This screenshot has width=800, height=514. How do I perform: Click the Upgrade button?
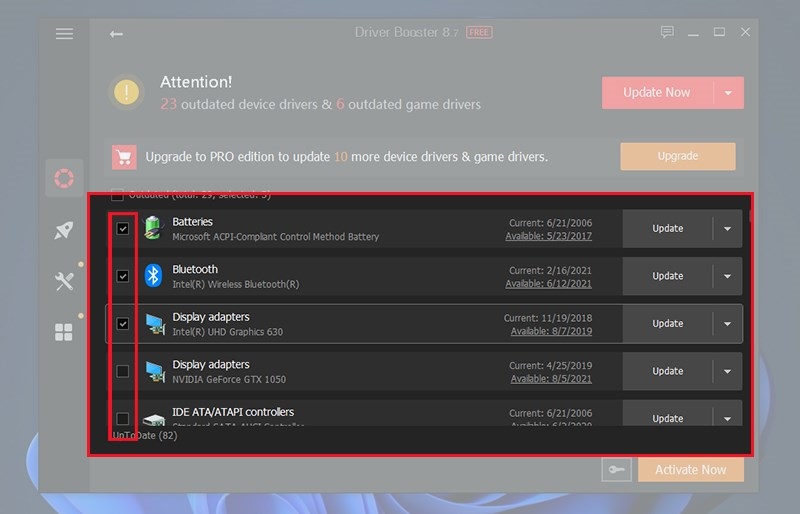pyautogui.click(x=678, y=156)
